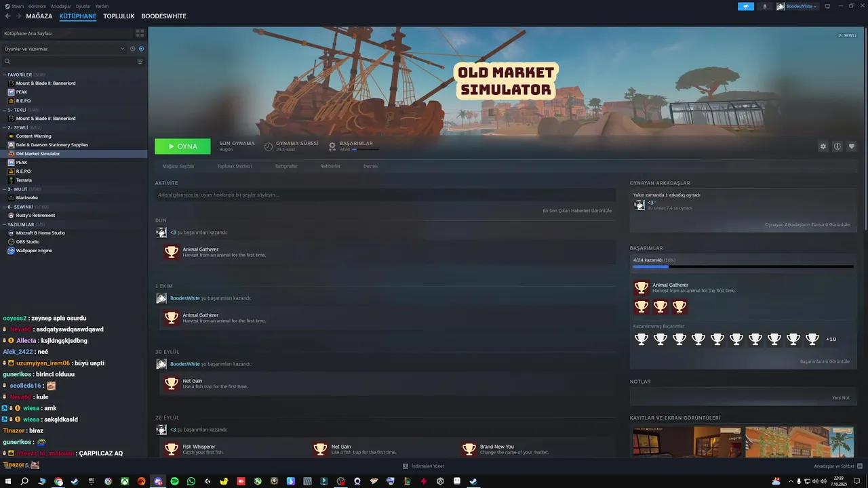Image resolution: width=868 pixels, height=488 pixels.
Task: Click the achievements progress bar
Action: [x=743, y=267]
